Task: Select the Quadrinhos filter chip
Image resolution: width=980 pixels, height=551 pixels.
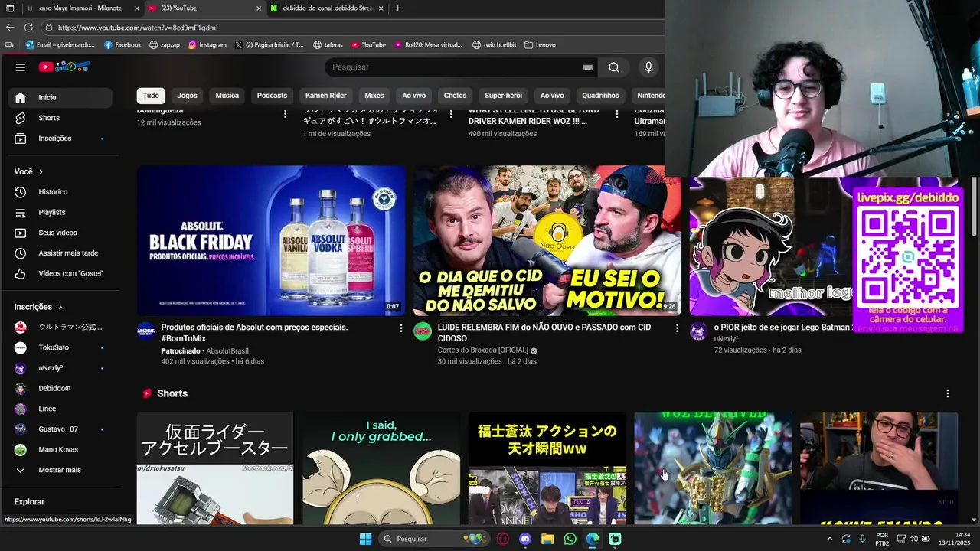Action: [x=600, y=96]
